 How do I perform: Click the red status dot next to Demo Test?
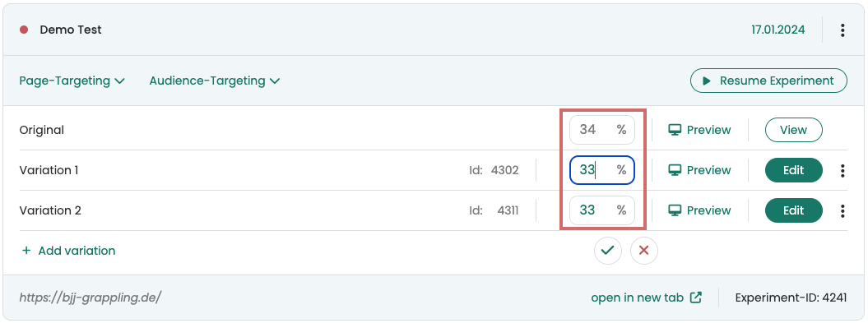coord(24,30)
